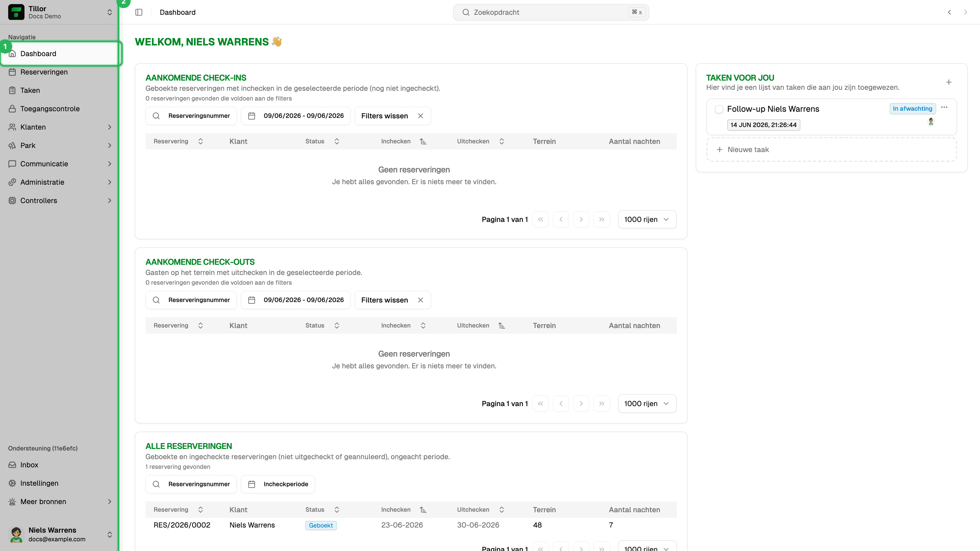Open the date range picker in Check-ins

click(296, 116)
